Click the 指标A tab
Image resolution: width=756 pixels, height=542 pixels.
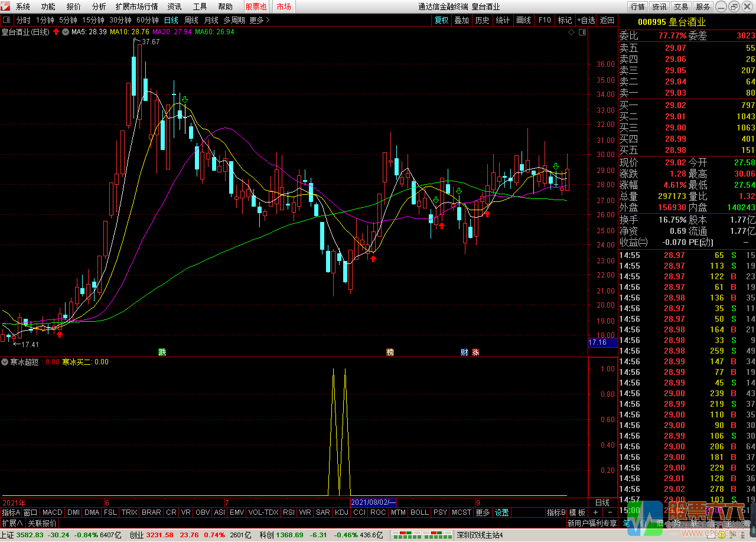11,512
